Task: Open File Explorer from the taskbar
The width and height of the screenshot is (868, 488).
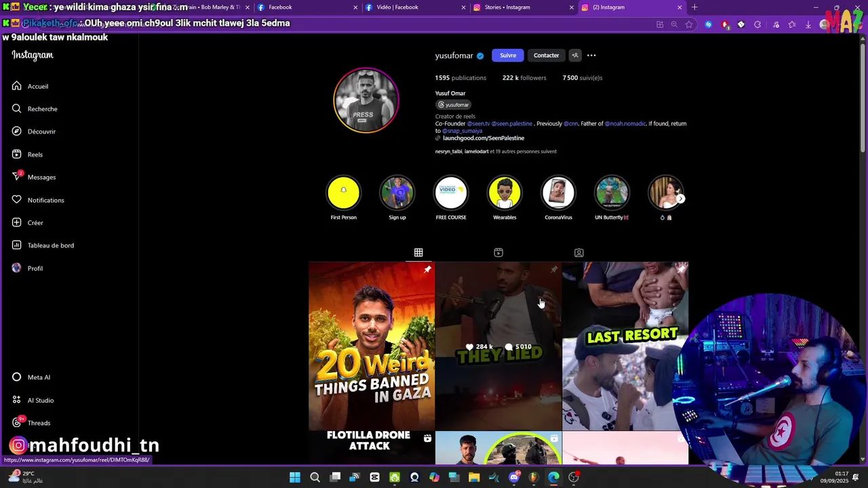Action: pos(474,477)
